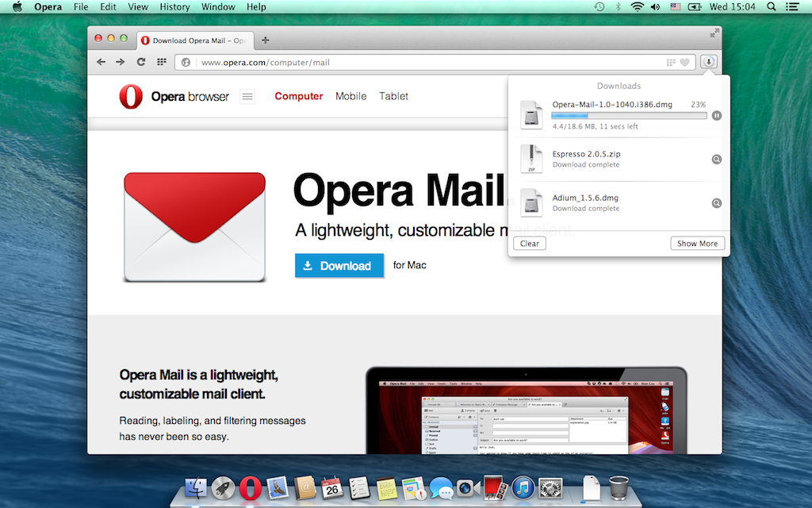
Task: Click the forward navigation arrow
Action: click(121, 62)
